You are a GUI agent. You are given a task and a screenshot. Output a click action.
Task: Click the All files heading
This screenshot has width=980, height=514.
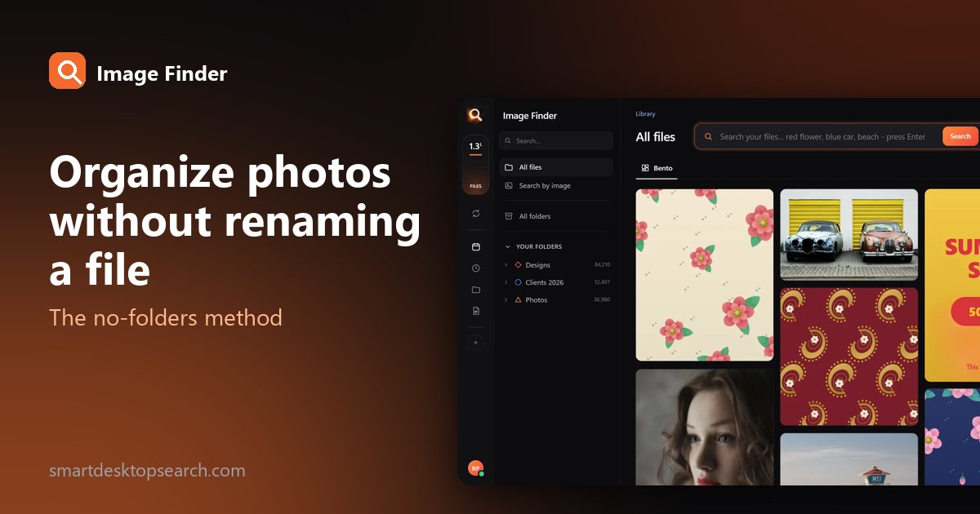click(x=656, y=137)
